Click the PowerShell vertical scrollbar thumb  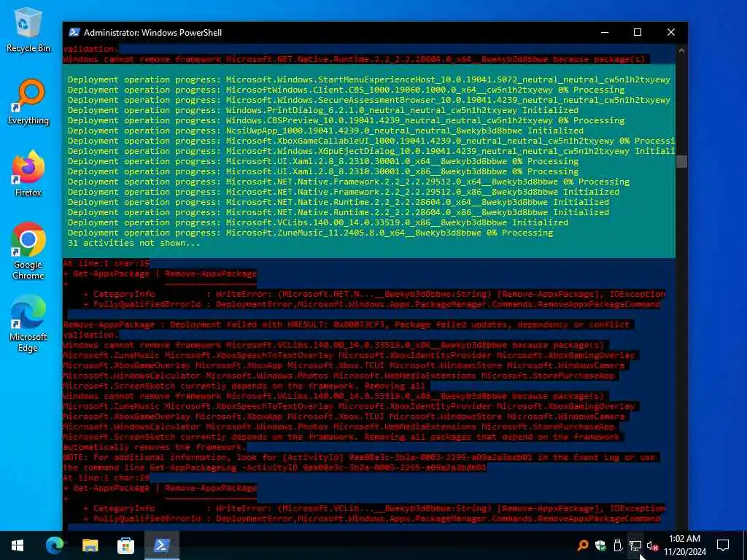(681, 161)
